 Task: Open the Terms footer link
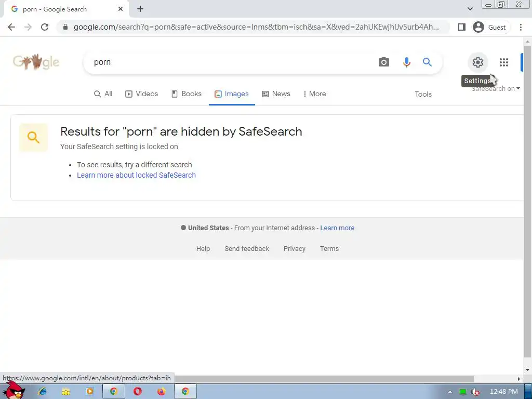(329, 249)
